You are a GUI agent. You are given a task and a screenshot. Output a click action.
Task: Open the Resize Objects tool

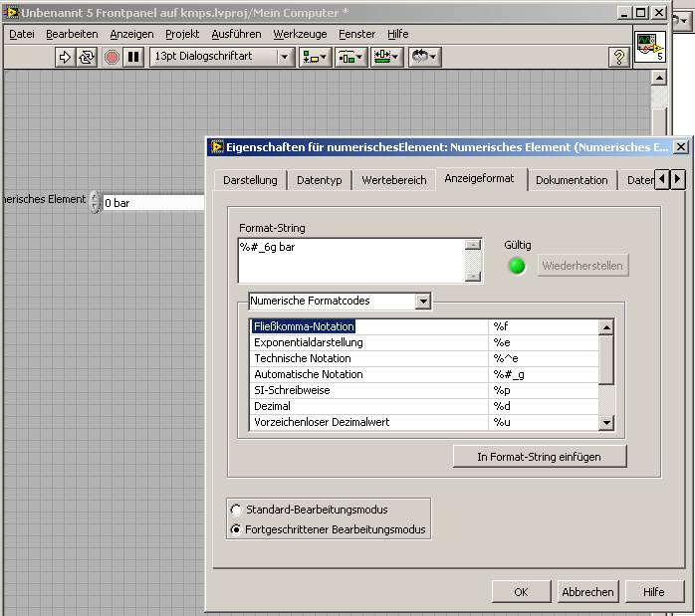386,57
